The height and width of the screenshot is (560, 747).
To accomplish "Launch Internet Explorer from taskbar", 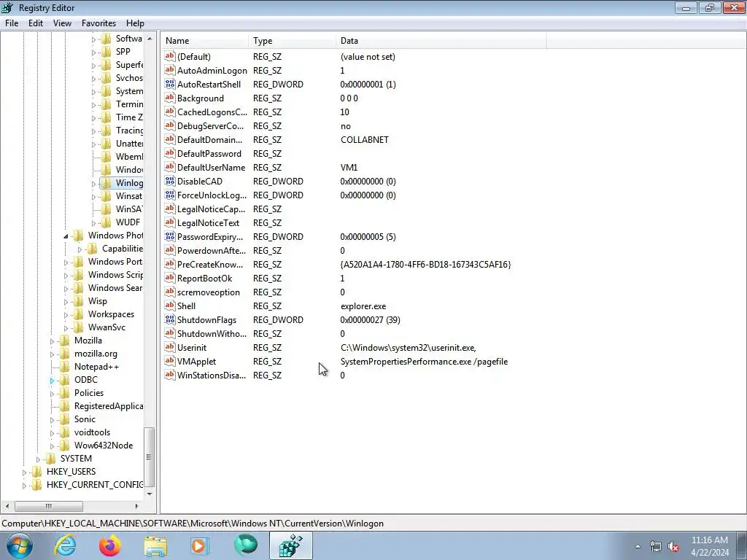I will (65, 545).
